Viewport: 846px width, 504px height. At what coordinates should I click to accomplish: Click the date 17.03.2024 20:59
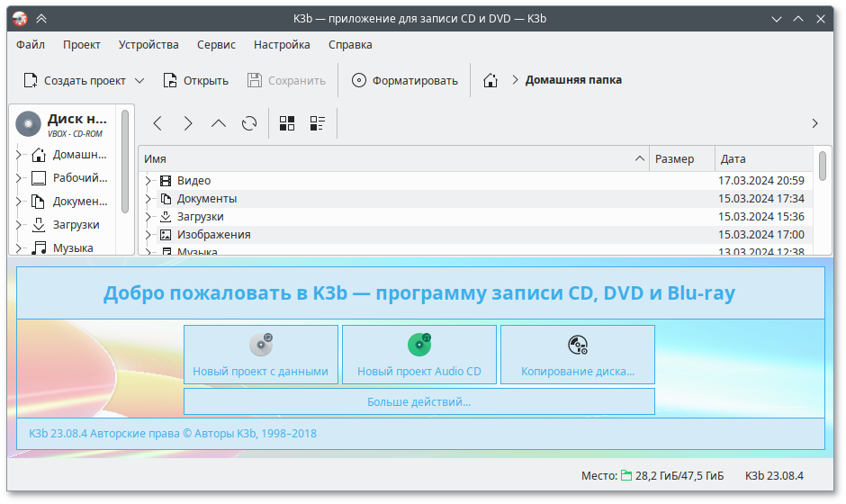coord(761,181)
